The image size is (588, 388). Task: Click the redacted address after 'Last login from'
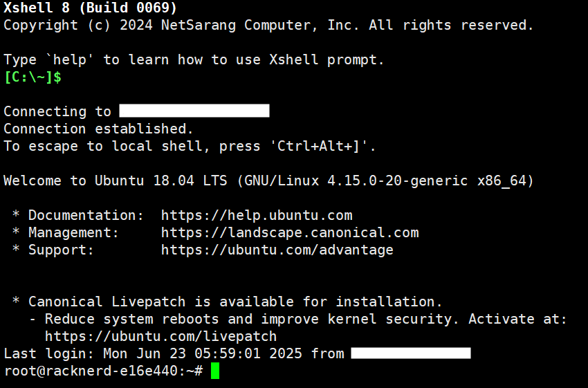click(x=411, y=353)
